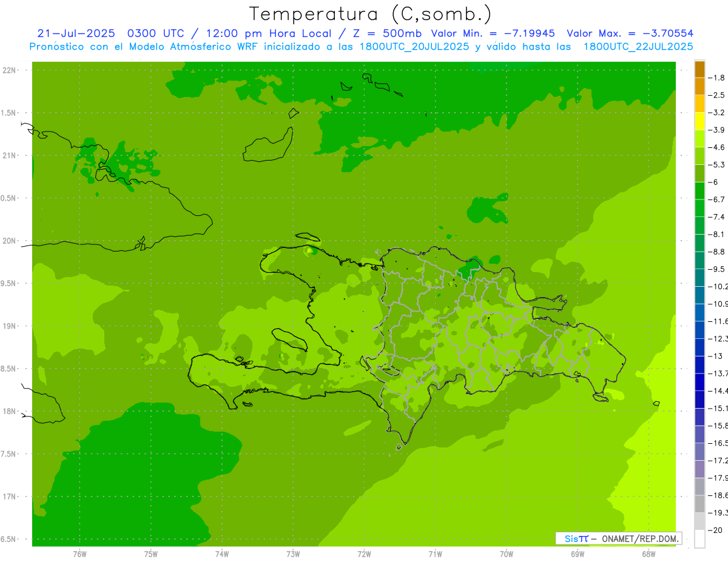
Task: Click the -3.9 legend value
Action: 716,130
